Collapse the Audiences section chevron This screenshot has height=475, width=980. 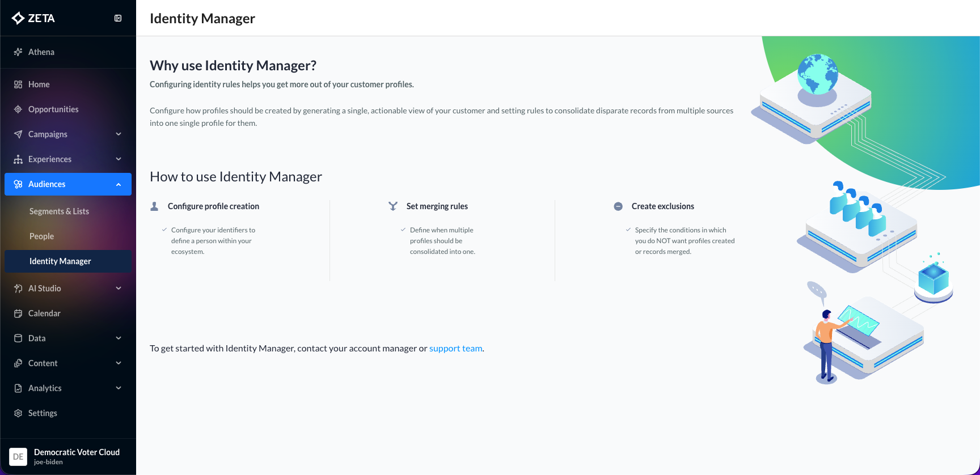coord(119,184)
